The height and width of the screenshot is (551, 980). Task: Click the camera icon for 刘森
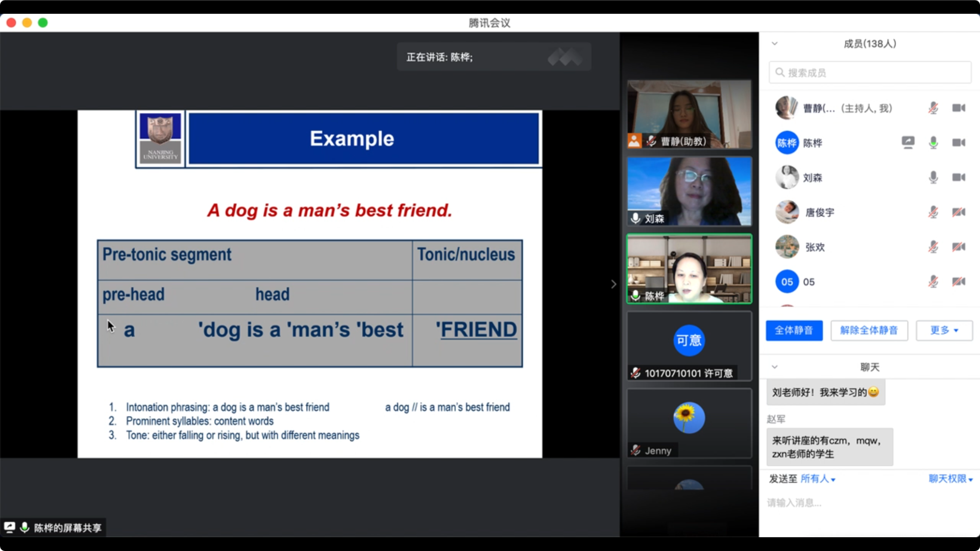pyautogui.click(x=958, y=178)
